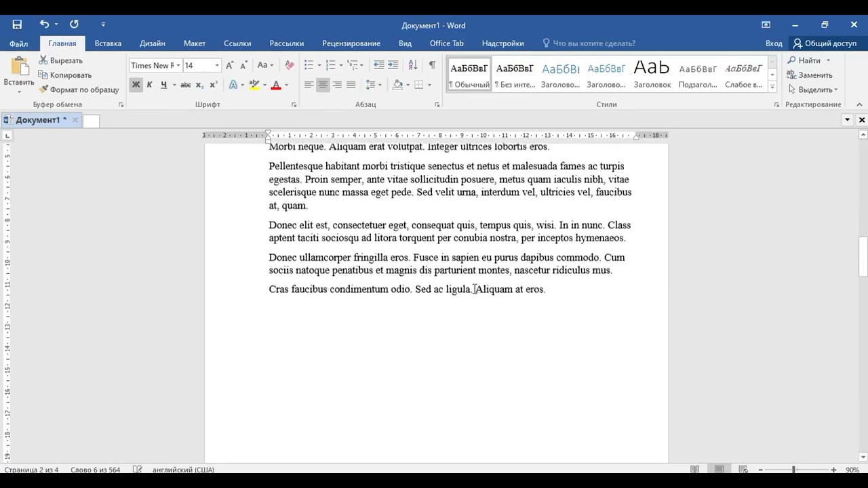The image size is (868, 488).
Task: Justify paragraph text
Action: coord(351,85)
